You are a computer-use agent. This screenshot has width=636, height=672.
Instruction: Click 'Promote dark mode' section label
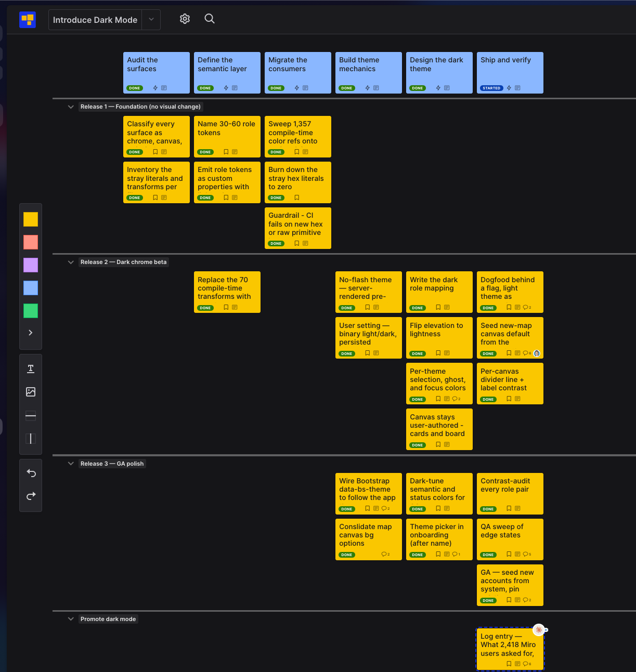click(108, 619)
